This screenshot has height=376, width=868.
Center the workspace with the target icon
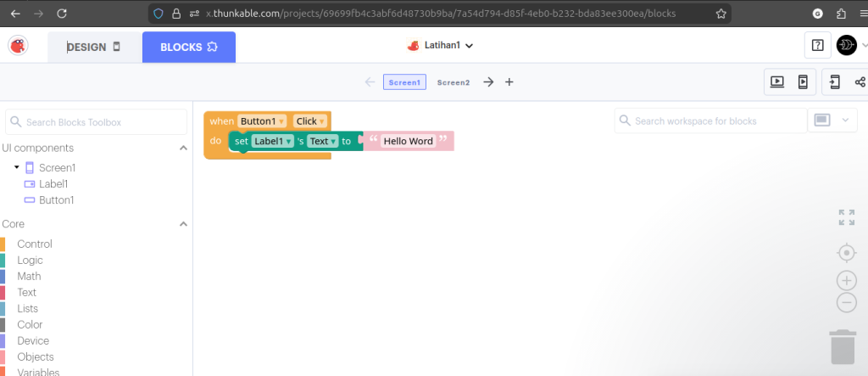pos(846,253)
